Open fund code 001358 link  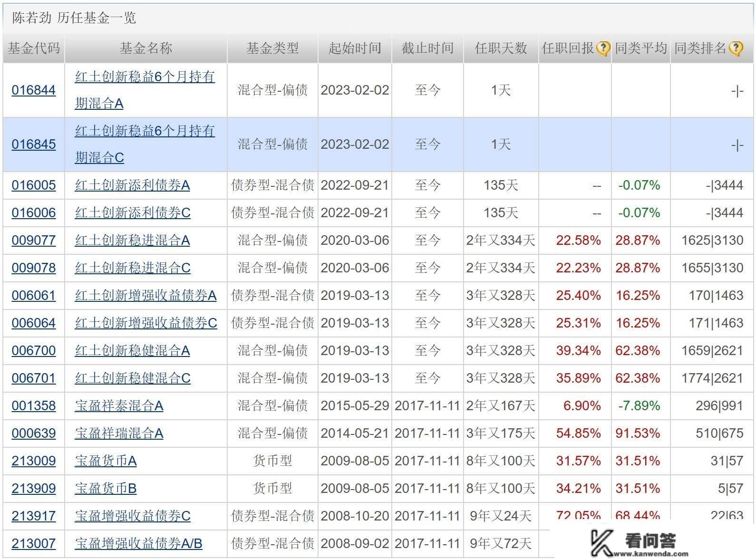pyautogui.click(x=34, y=406)
